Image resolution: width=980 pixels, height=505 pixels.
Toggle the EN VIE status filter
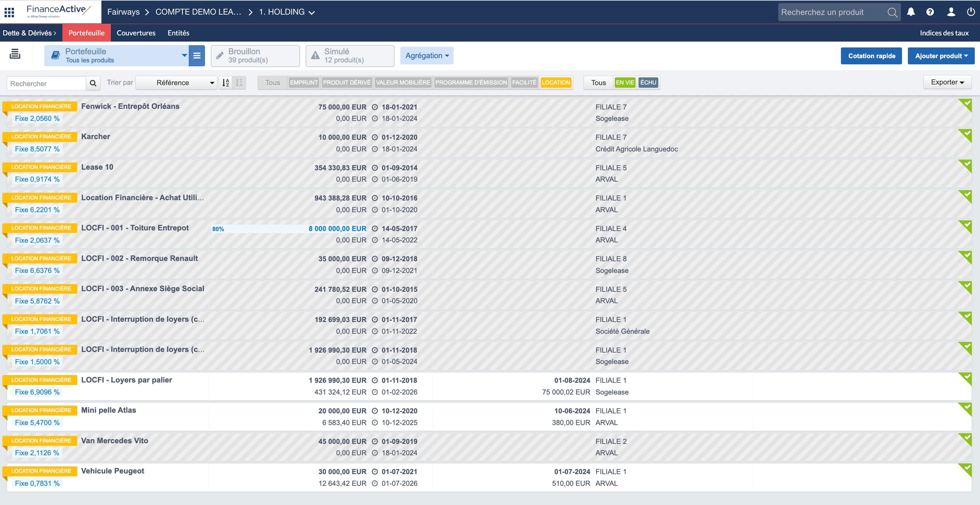[x=625, y=83]
